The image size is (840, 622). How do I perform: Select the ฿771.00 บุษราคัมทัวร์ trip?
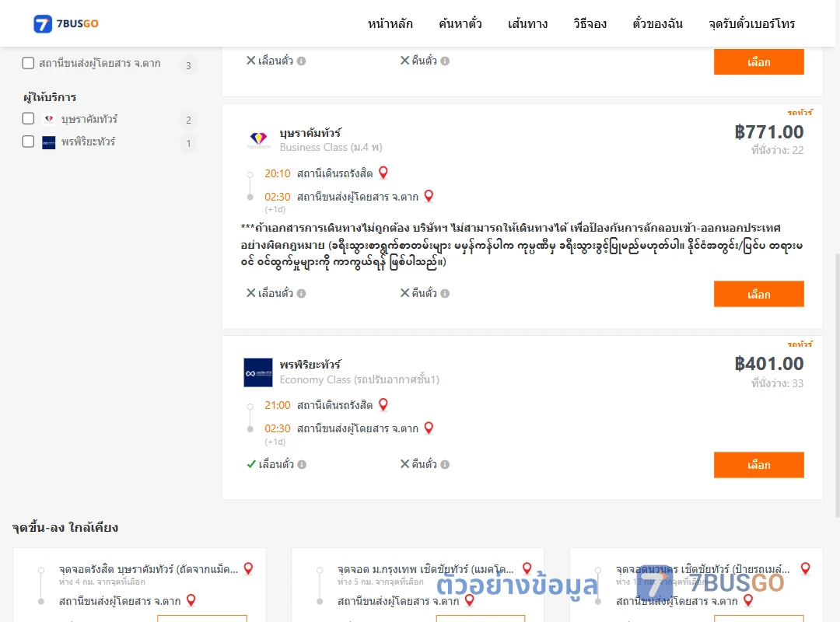point(758,294)
